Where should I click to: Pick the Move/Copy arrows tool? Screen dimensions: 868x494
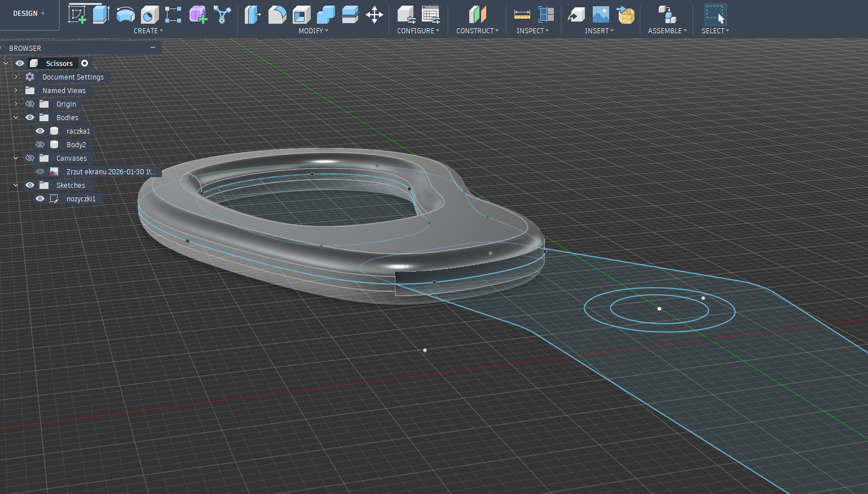pyautogui.click(x=374, y=15)
